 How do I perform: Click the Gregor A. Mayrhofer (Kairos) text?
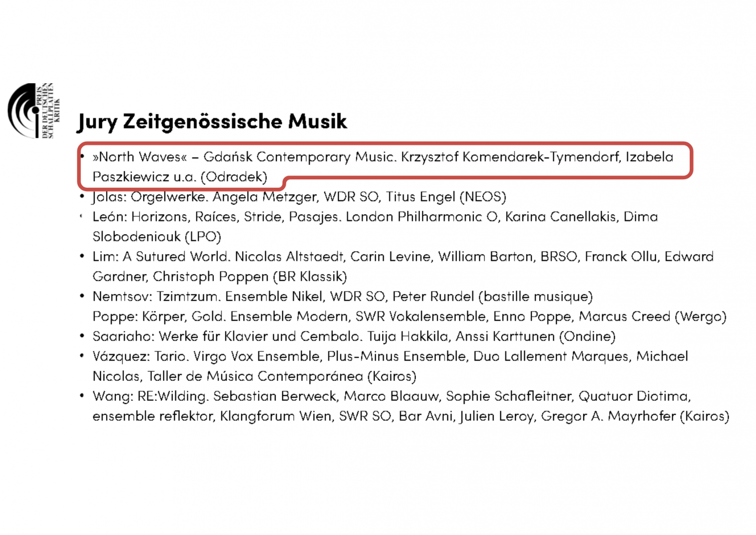635,416
